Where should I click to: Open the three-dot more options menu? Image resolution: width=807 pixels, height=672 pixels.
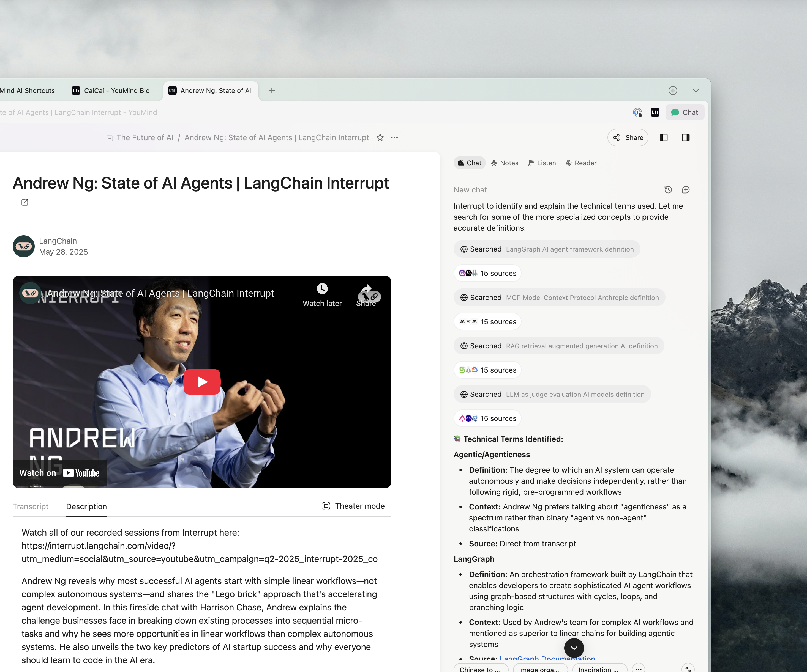click(394, 137)
